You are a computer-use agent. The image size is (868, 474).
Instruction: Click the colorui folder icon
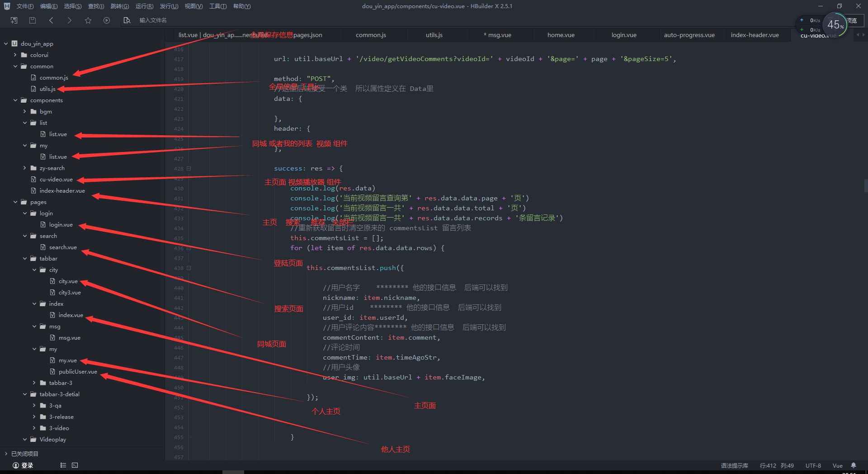tap(24, 55)
